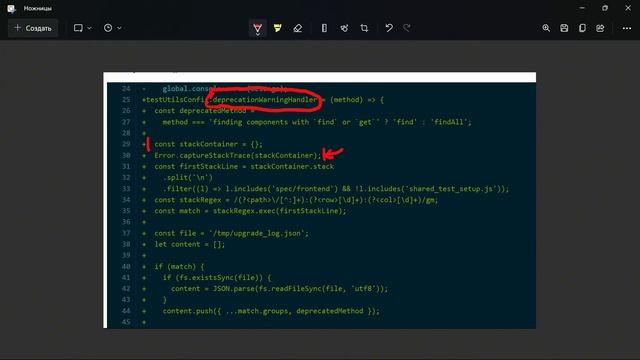Click the '.filter((l) => l.includes' line
Screen dimensions: 640x360
click(336, 189)
